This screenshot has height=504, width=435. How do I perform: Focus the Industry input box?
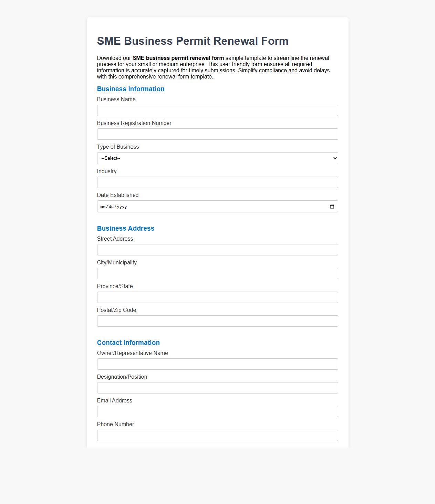(217, 182)
